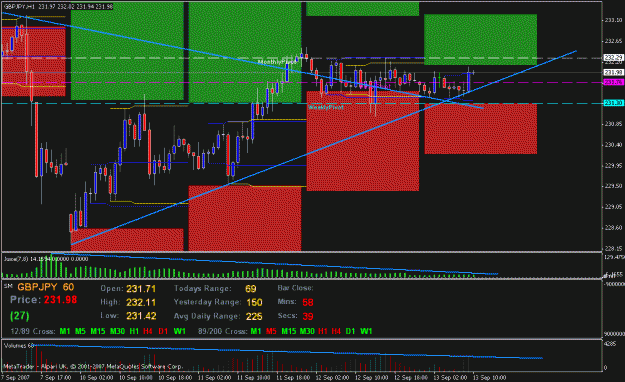
Task: Click the orange GBPJPY 60 symbol text
Action: (45, 287)
